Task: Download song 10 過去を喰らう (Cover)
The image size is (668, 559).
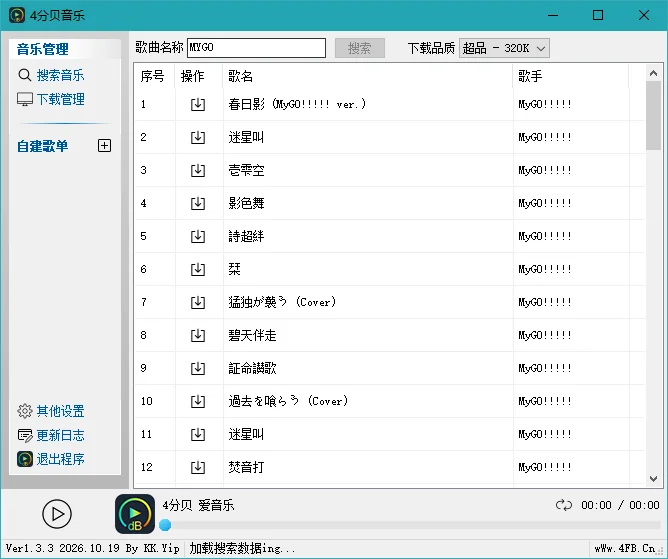Action: [198, 401]
